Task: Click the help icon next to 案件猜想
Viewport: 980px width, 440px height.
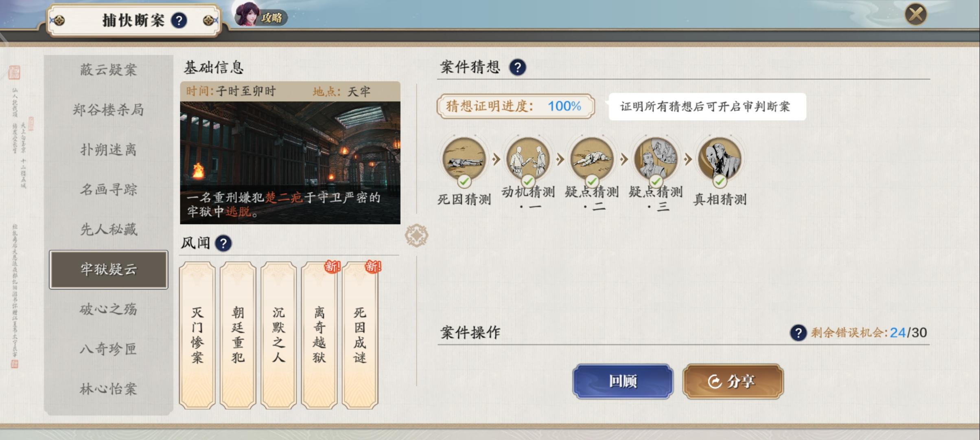Action: click(x=518, y=67)
